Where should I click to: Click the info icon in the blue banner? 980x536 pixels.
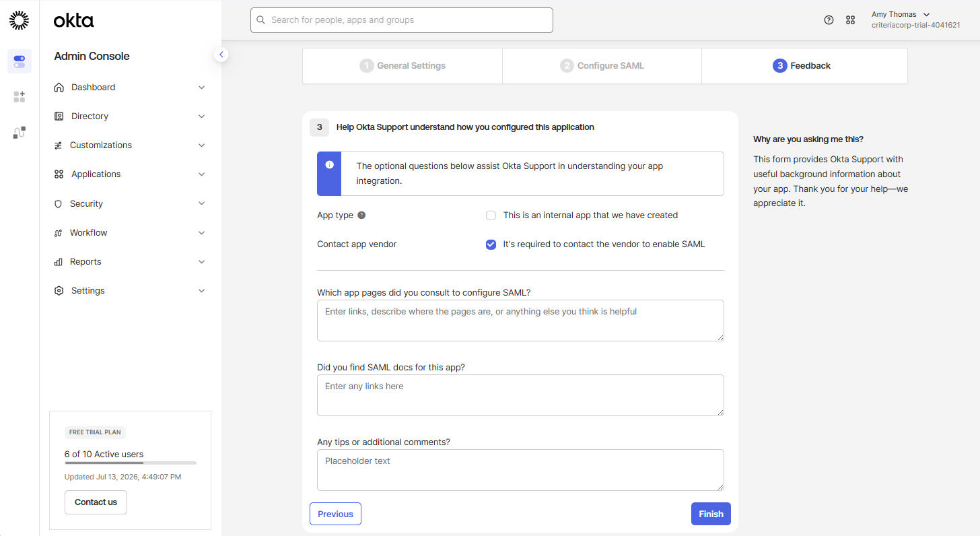329,165
